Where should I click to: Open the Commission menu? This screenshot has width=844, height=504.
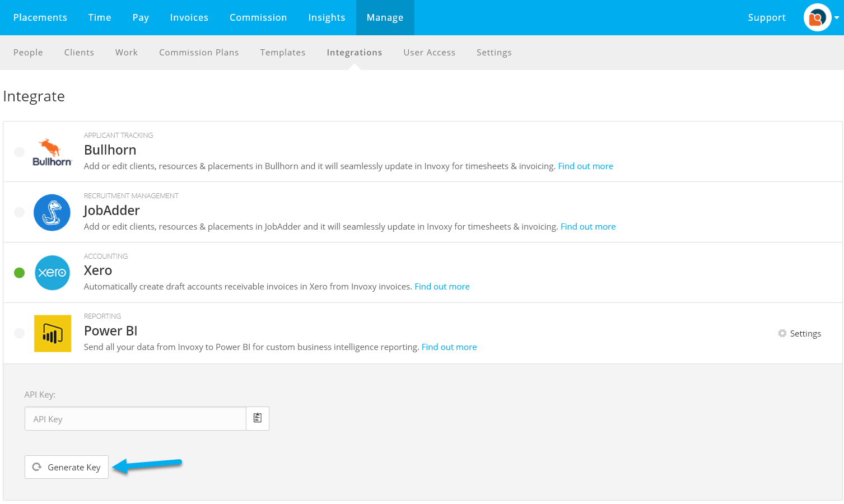258,17
